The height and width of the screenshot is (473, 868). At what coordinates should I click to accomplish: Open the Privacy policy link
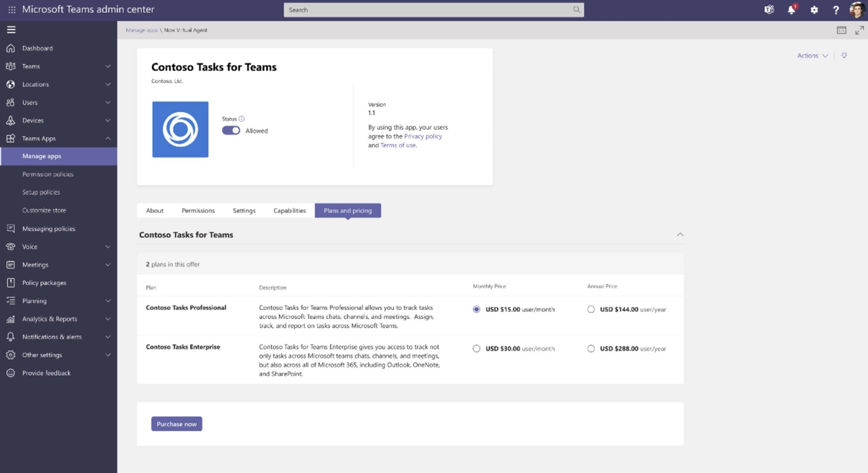[423, 136]
